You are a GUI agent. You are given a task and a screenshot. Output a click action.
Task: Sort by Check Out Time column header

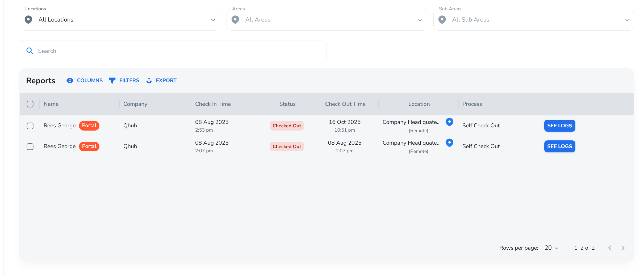(345, 104)
